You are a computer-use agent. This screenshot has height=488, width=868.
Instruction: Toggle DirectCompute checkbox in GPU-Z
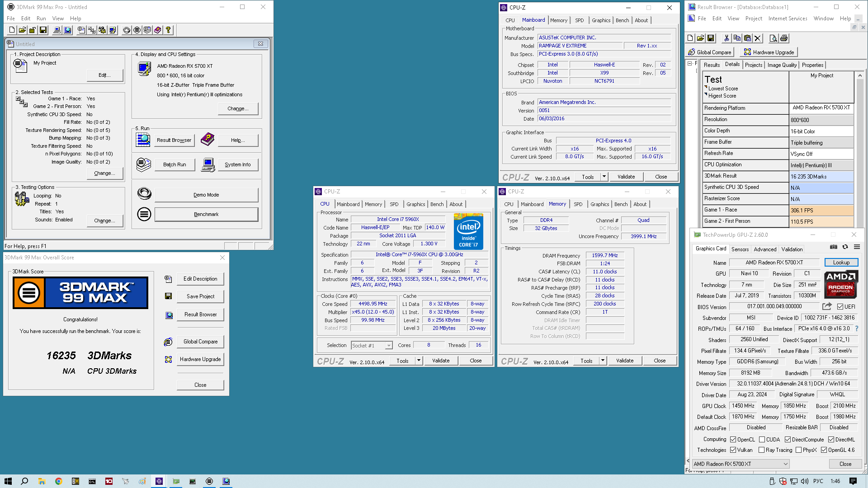(788, 440)
